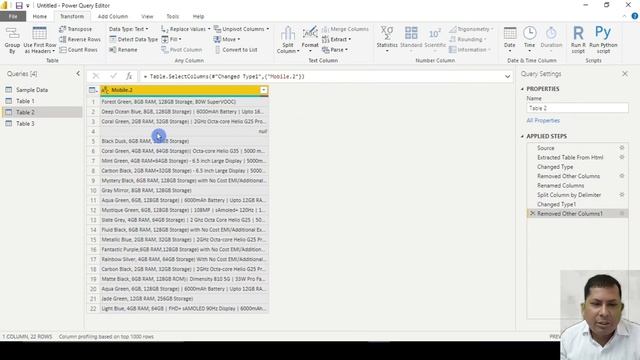Open Unpivot Columns dropdown
Screen dimensions: 640x360
[x=241, y=29]
